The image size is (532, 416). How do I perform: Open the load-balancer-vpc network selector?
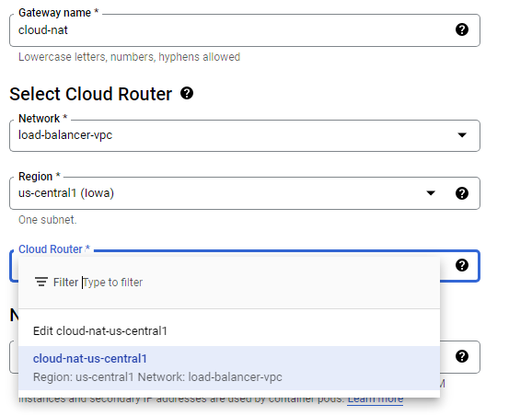245,135
